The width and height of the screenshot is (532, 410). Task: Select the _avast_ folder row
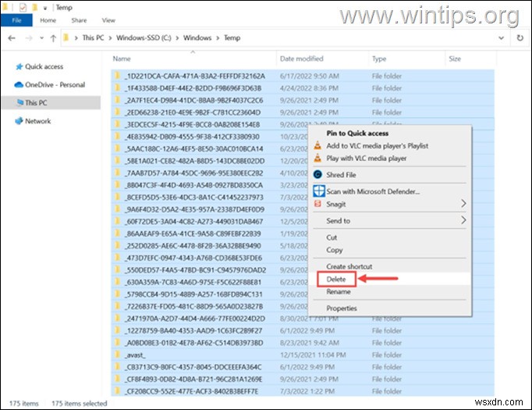303,355
